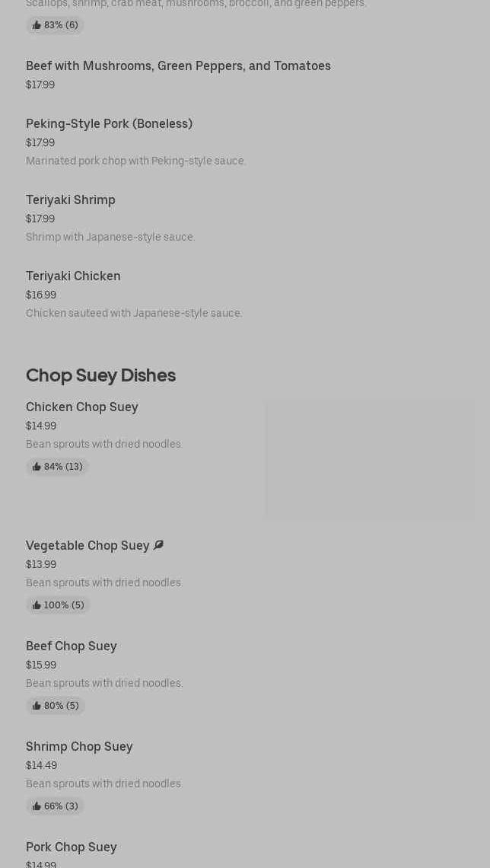Click the vegetarian leaf icon beside Vegetable Chop Suey
This screenshot has width=490, height=868.
(159, 545)
